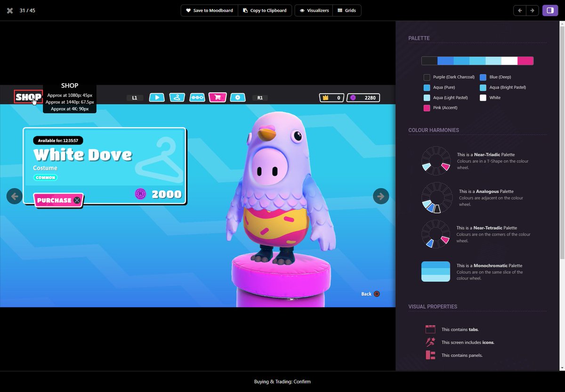Click the R1 bumper hint
Viewport: 565px width, 392px height.
[x=260, y=98]
